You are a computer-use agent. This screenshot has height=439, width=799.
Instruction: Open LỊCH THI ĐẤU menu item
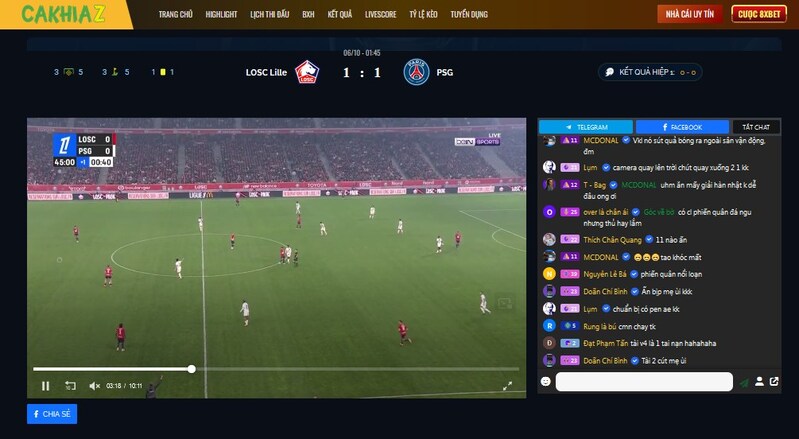click(x=270, y=14)
